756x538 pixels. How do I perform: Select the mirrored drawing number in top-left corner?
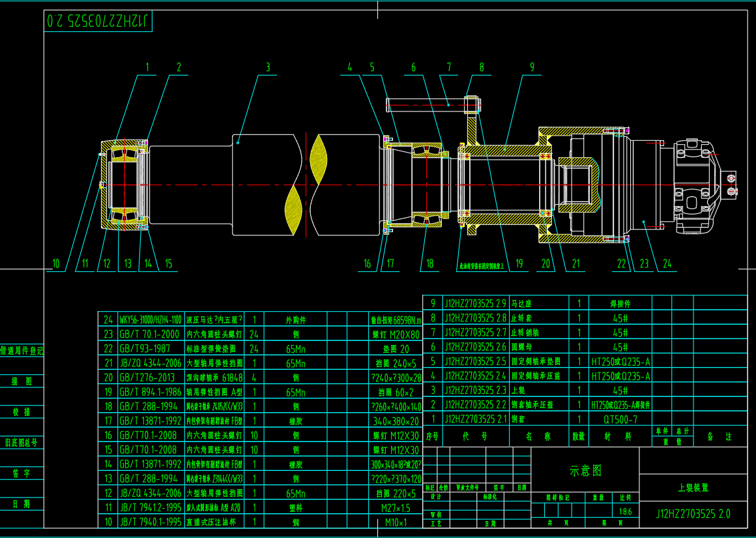pos(99,21)
